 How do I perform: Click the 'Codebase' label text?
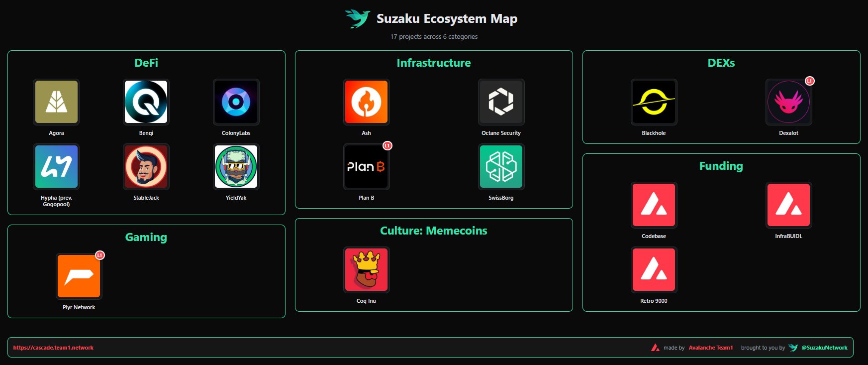(x=654, y=236)
